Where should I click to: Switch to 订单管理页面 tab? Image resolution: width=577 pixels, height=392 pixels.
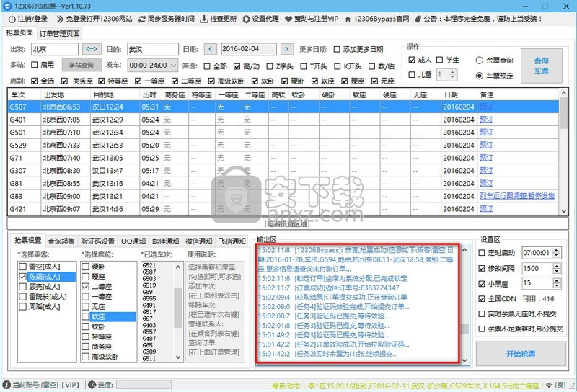(x=59, y=33)
